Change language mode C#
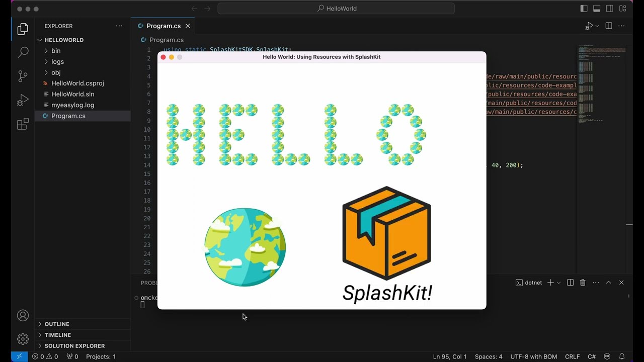644x362 pixels. tap(592, 356)
